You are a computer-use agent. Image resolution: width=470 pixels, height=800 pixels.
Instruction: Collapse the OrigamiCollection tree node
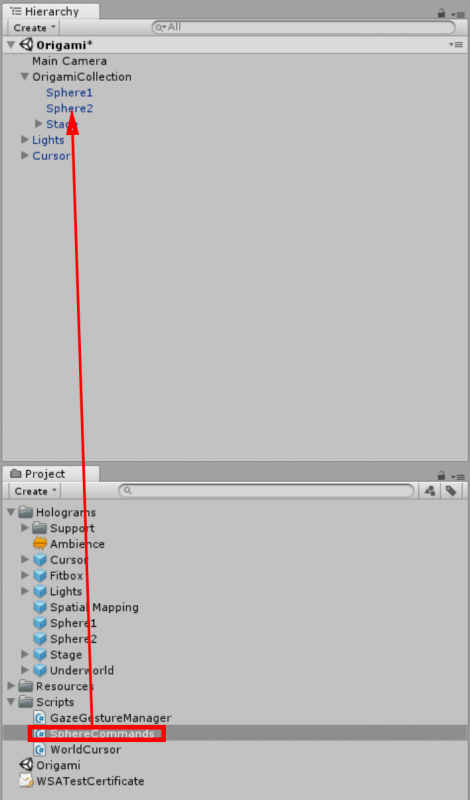[x=24, y=77]
